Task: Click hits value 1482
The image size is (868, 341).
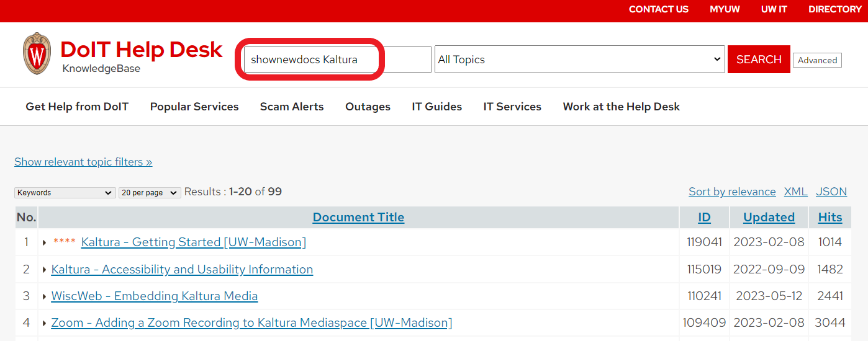Action: pyautogui.click(x=830, y=270)
